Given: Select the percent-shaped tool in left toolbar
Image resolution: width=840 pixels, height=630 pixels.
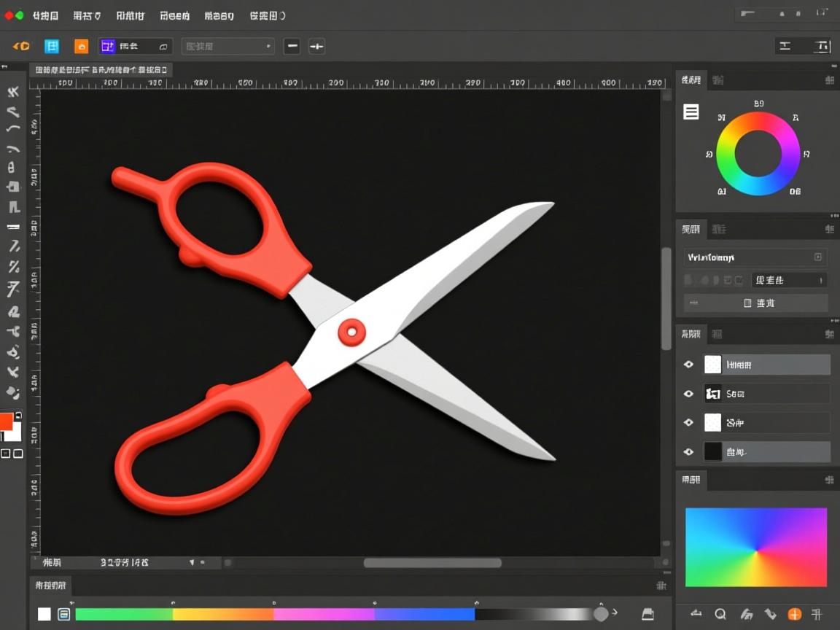Looking at the screenshot, I should click(13, 267).
